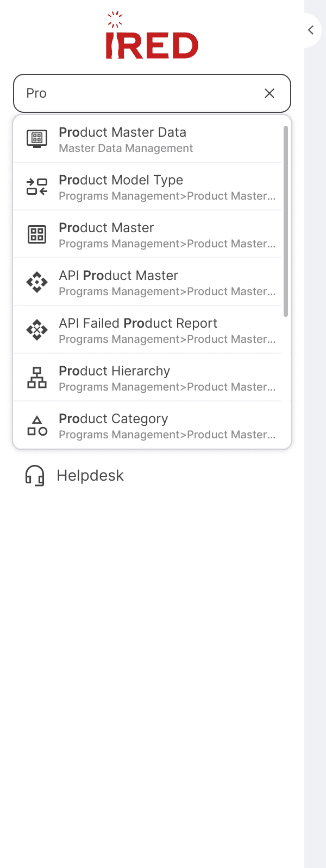Screen dimensions: 326x868
Task: Click the API Failed Product Report icon
Action: (37, 330)
